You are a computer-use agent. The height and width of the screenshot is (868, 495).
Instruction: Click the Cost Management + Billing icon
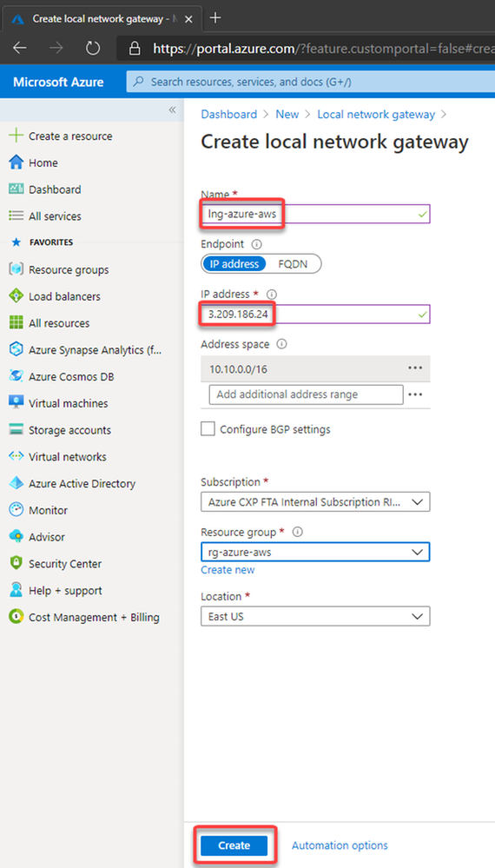coord(16,617)
